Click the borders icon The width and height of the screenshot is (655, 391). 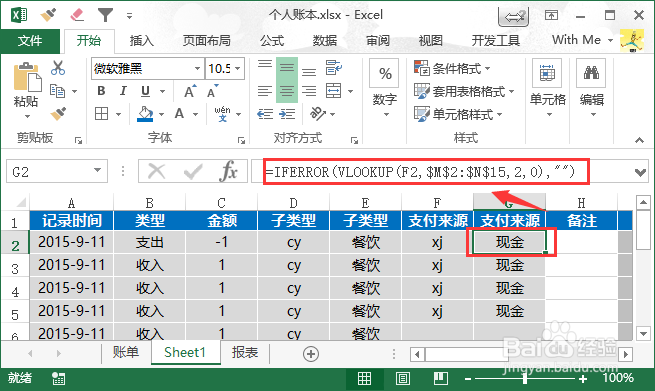[102, 114]
